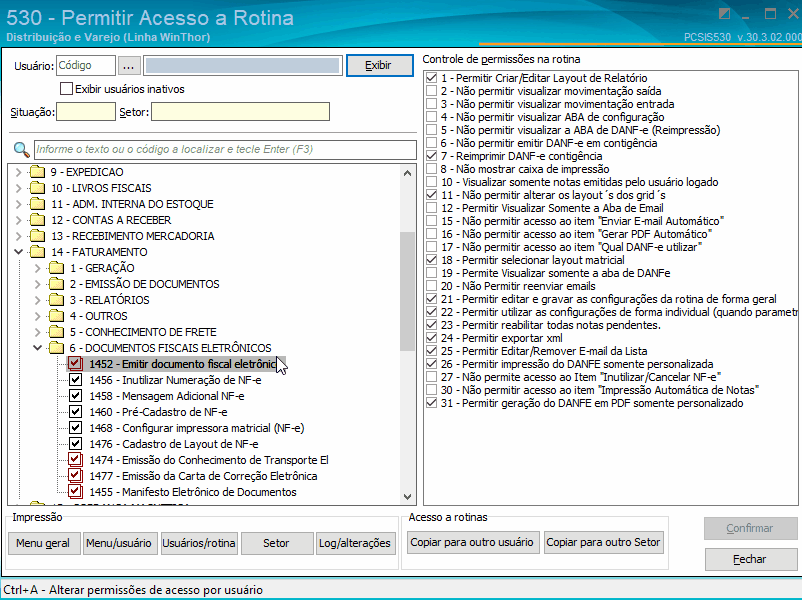Viewport: 802px width, 600px height.
Task: Expand the 13 - RECEBIMENTO MERCADORIA node
Action: (18, 236)
